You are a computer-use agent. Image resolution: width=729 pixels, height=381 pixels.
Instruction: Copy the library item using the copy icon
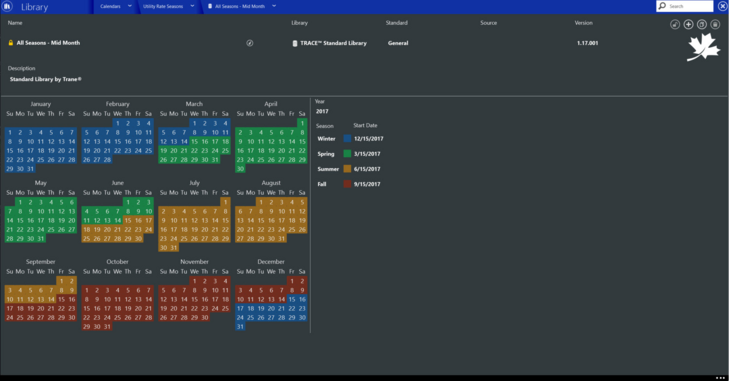click(702, 24)
